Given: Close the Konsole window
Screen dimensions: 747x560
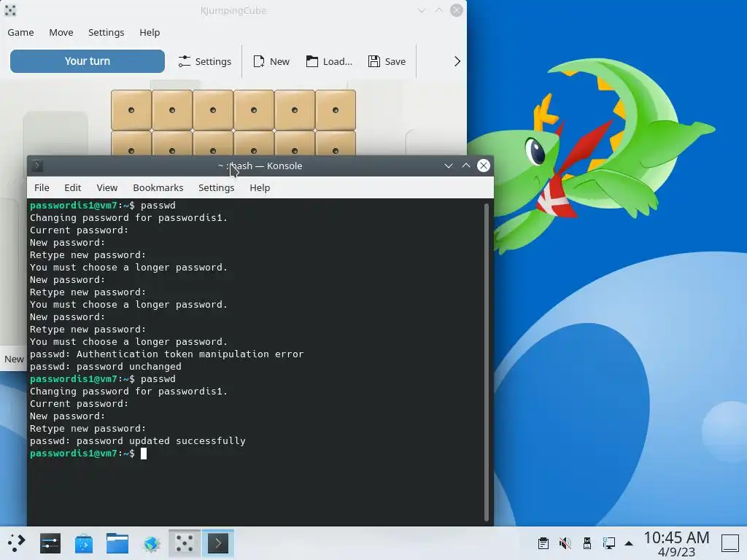Looking at the screenshot, I should click(x=484, y=166).
